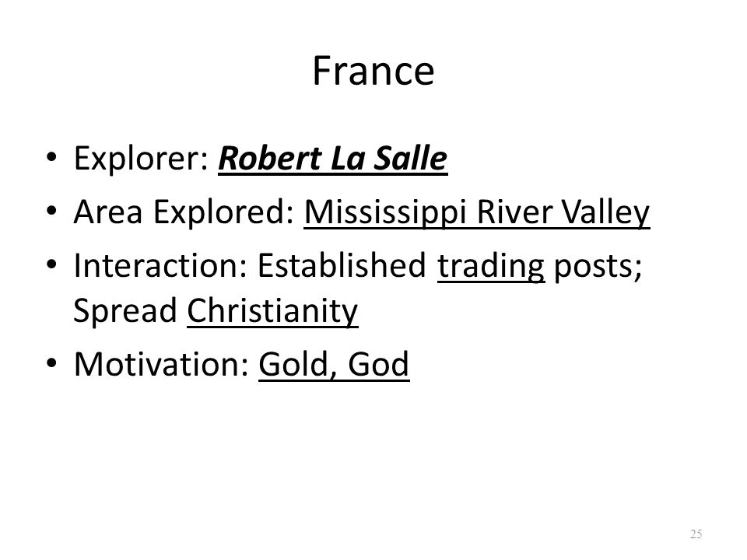
Task: Click the "Area Explored:" label
Action: (x=184, y=212)
